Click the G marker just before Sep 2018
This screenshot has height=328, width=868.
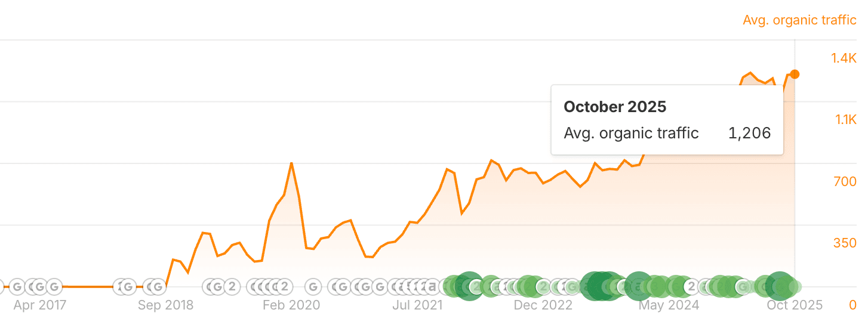[x=157, y=287]
